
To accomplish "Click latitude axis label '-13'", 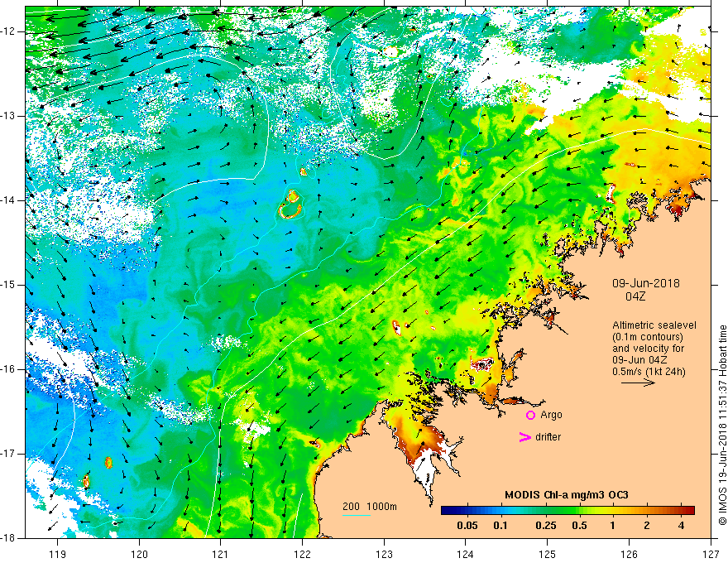I will pyautogui.click(x=8, y=116).
